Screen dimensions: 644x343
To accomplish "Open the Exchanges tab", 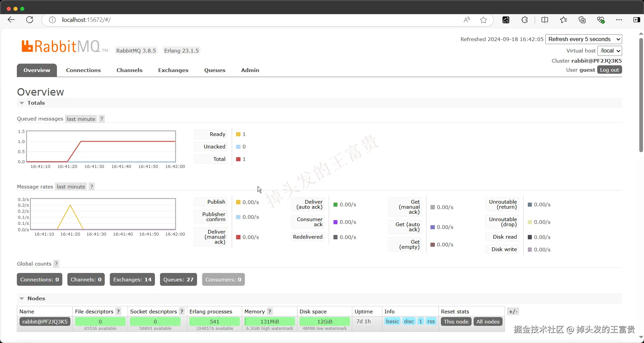I will click(x=173, y=70).
